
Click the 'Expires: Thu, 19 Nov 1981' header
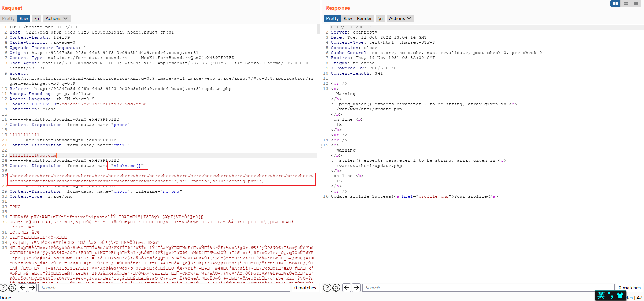[383, 58]
